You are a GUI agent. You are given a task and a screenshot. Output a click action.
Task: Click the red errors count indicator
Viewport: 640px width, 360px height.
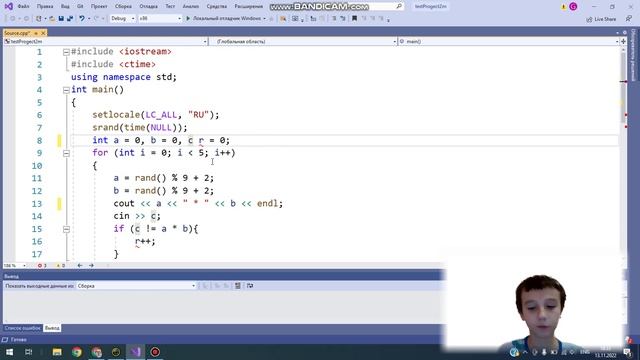42,266
